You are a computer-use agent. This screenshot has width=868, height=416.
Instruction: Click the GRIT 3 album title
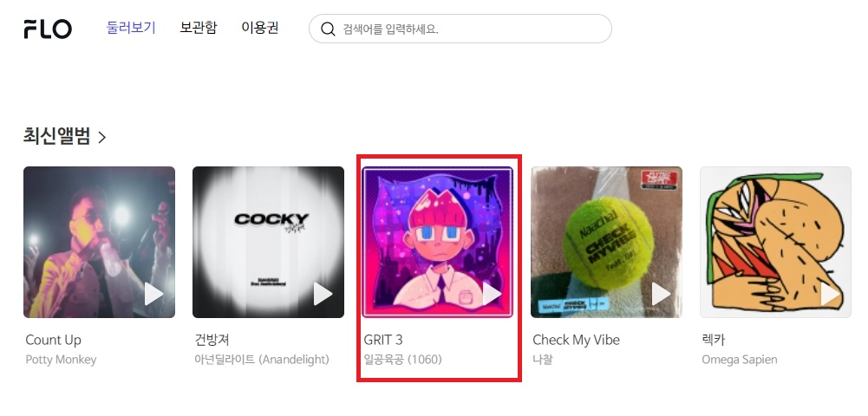383,340
